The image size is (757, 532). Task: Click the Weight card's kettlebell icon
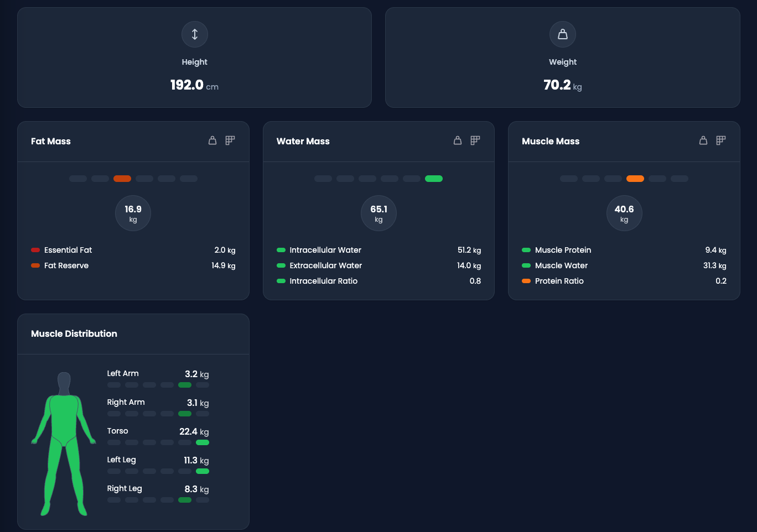point(562,34)
